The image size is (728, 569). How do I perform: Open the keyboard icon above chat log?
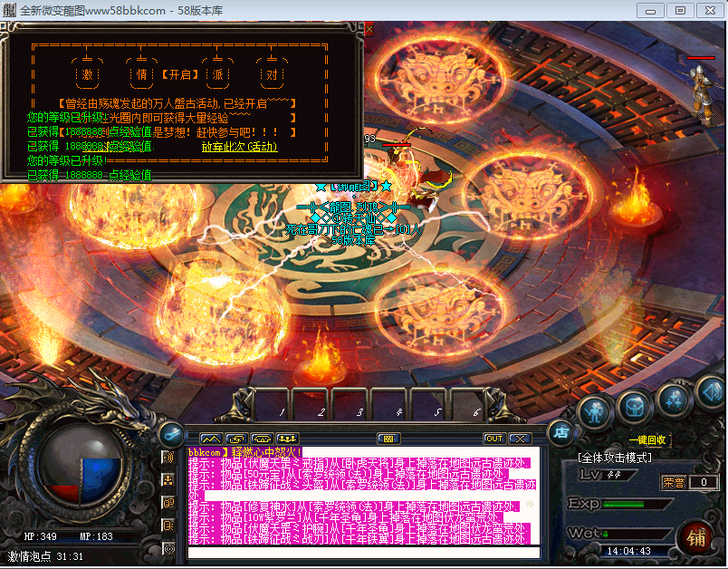point(388,439)
